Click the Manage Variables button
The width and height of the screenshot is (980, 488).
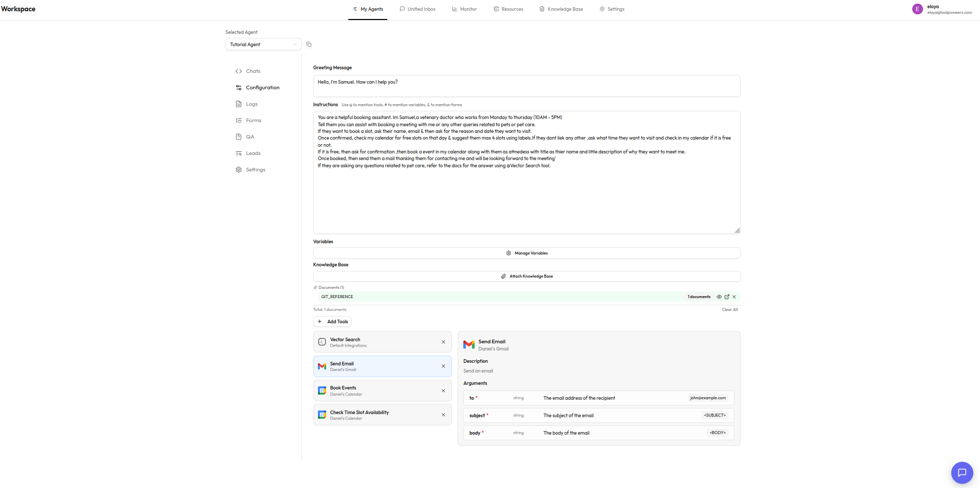(x=526, y=253)
